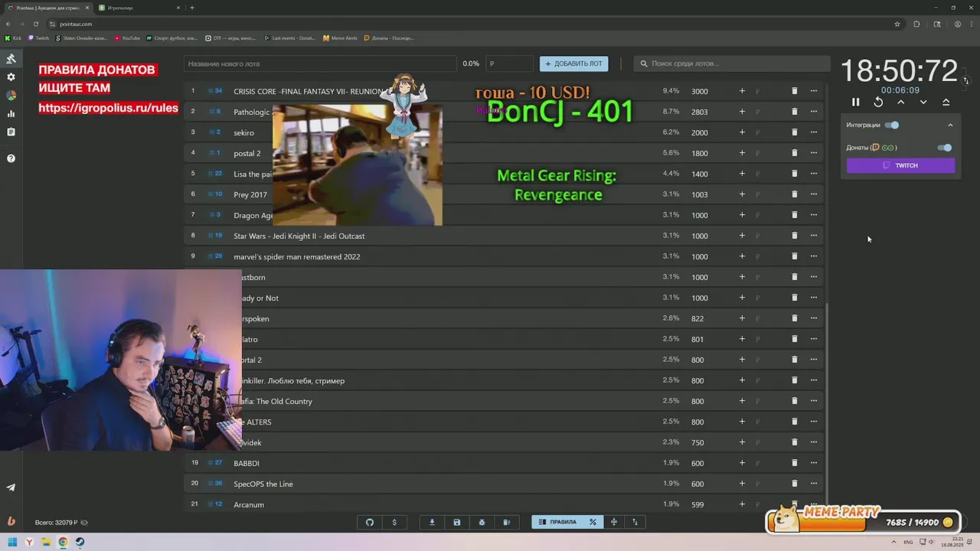980x551 pixels.
Task: Focus the Поиск среди лотов search box
Action: pos(731,64)
